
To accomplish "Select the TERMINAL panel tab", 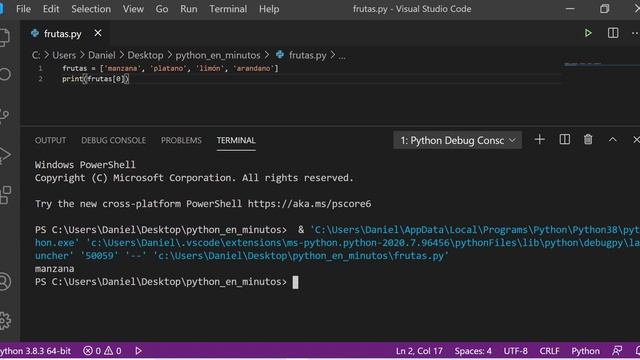I will click(x=236, y=140).
